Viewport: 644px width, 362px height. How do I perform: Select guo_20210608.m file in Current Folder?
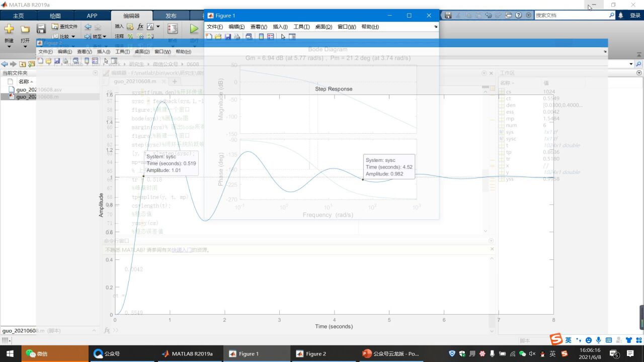tap(37, 97)
